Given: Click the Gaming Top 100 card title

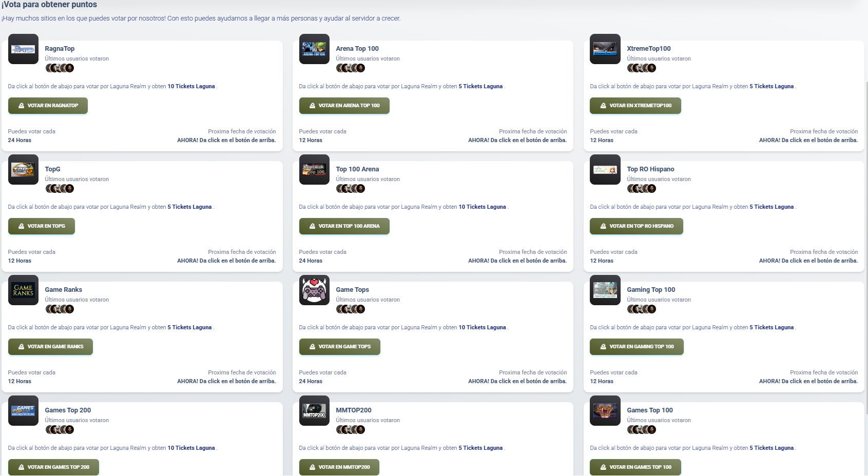Looking at the screenshot, I should [x=651, y=290].
